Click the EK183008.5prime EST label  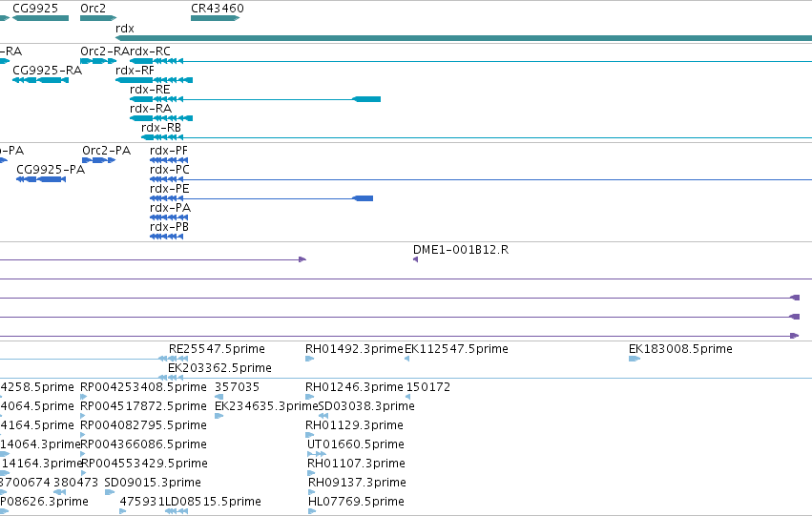tap(680, 349)
